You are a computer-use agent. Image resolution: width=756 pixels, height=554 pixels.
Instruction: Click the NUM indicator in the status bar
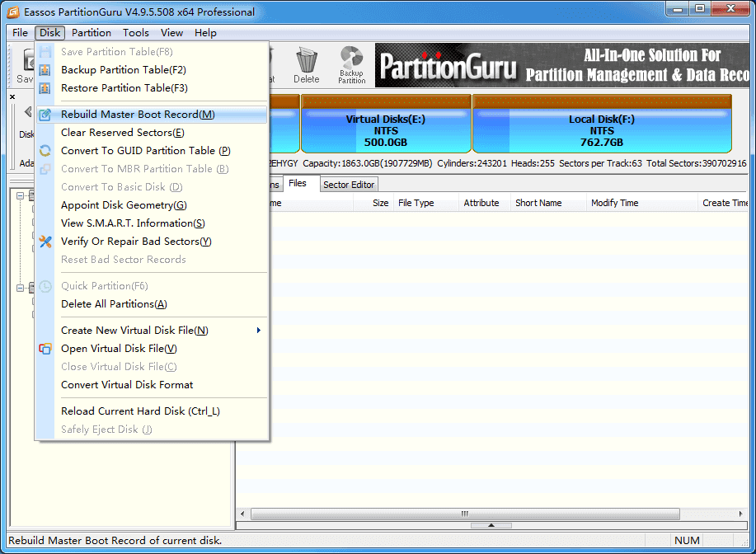[x=687, y=541]
